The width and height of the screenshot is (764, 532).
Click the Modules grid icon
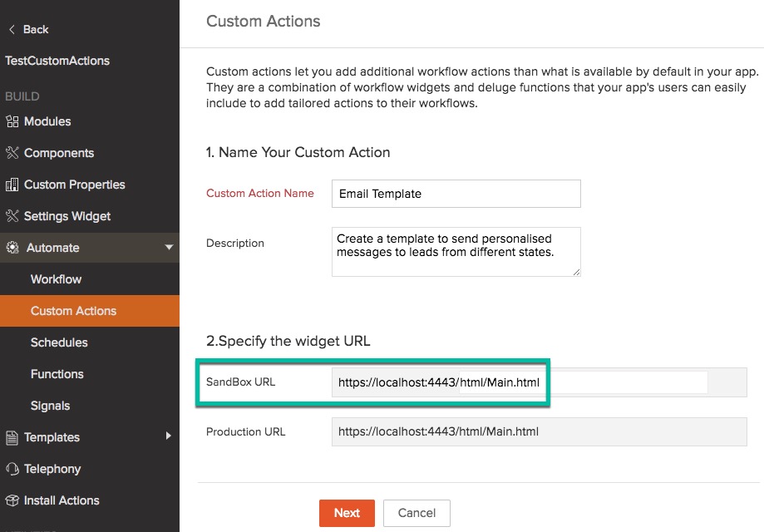click(x=12, y=121)
